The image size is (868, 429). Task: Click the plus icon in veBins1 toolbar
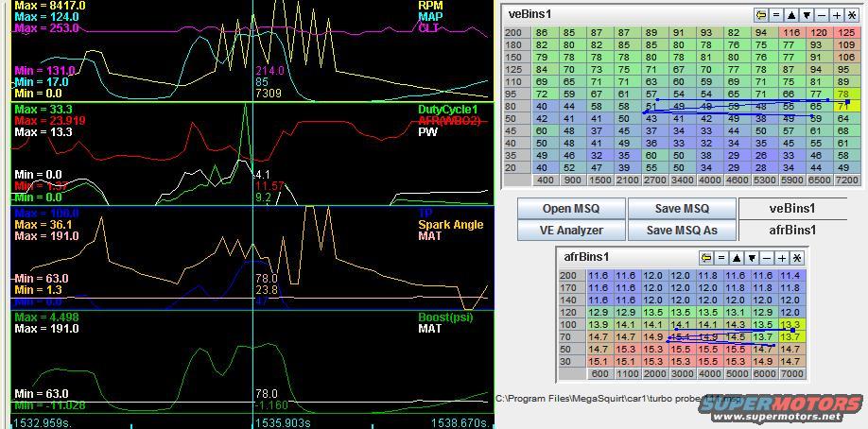pos(837,15)
